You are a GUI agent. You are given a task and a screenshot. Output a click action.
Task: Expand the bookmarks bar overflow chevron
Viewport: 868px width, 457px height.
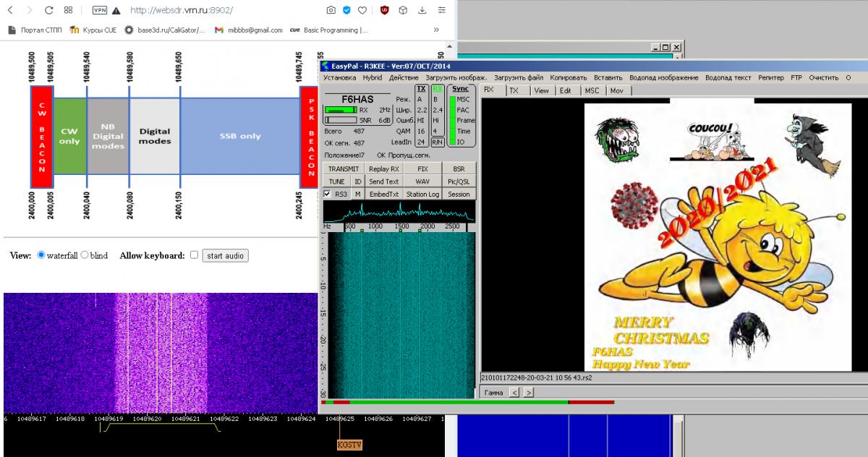coord(436,30)
